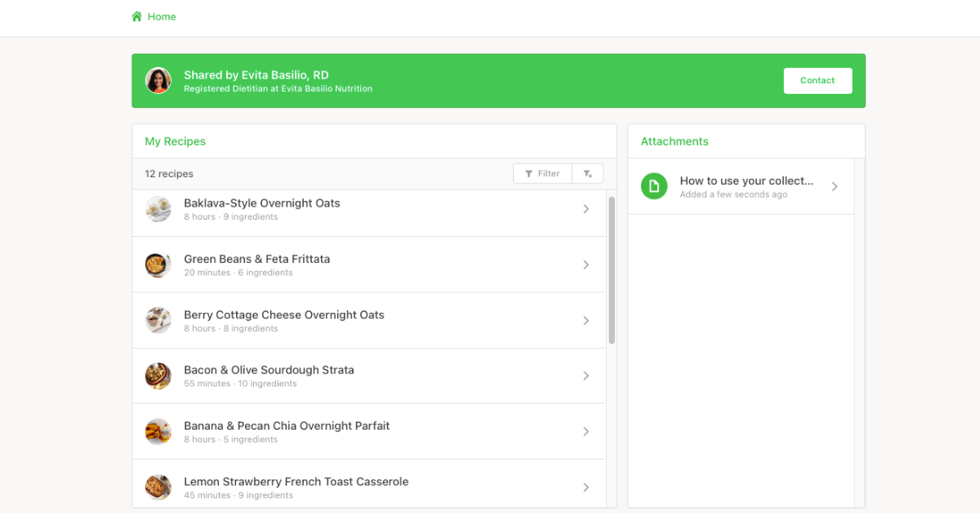Image resolution: width=980 pixels, height=513 pixels.
Task: Click Banana & Pecan Chia Parfait thumbnail
Action: [158, 431]
